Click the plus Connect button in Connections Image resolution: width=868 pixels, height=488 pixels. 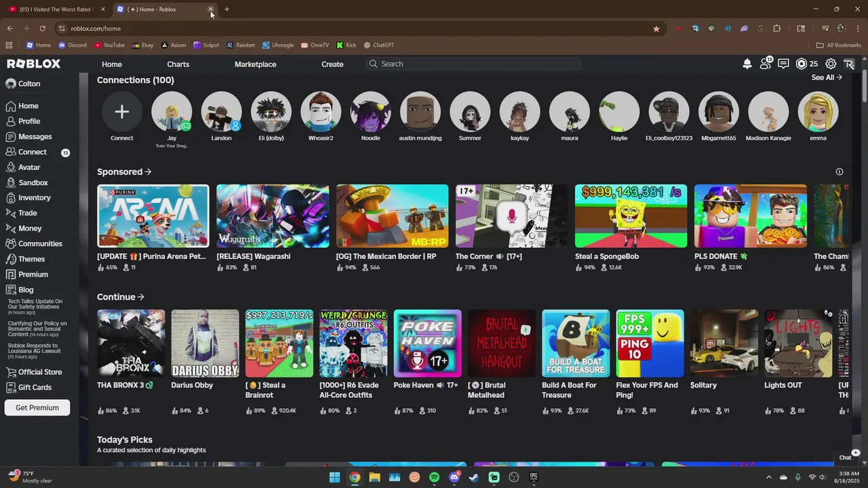click(x=122, y=112)
